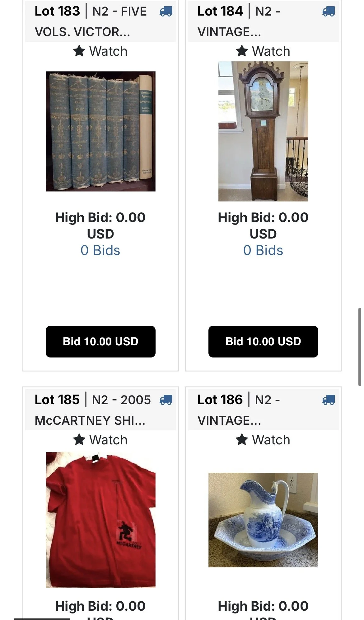
Task: Click the shipping truck icon on Lot 183
Action: pos(166,12)
